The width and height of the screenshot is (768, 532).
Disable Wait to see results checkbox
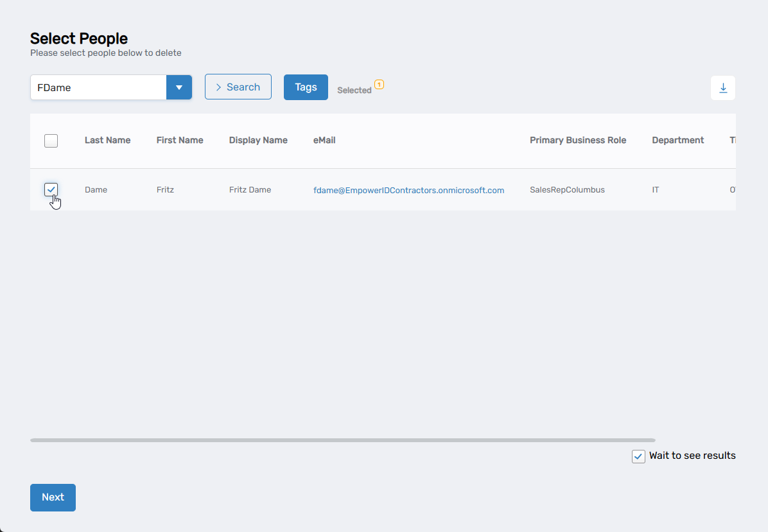638,456
